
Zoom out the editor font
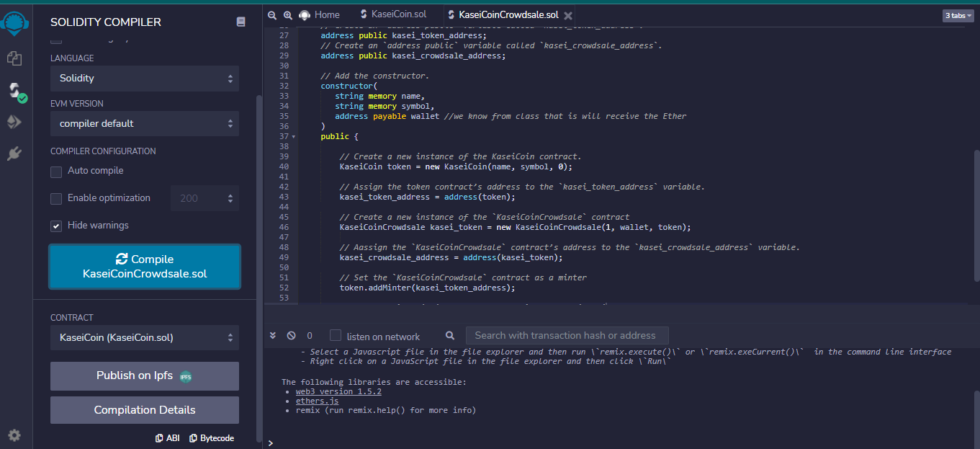[x=271, y=14]
